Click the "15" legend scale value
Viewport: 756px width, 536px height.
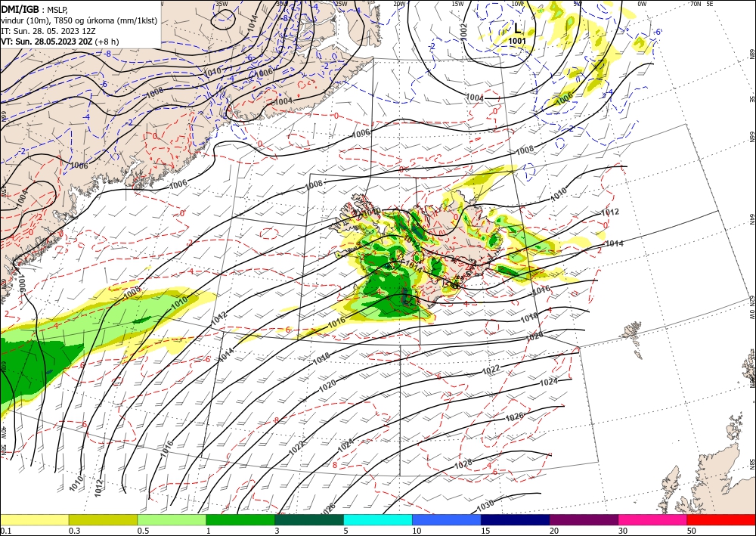(x=486, y=531)
